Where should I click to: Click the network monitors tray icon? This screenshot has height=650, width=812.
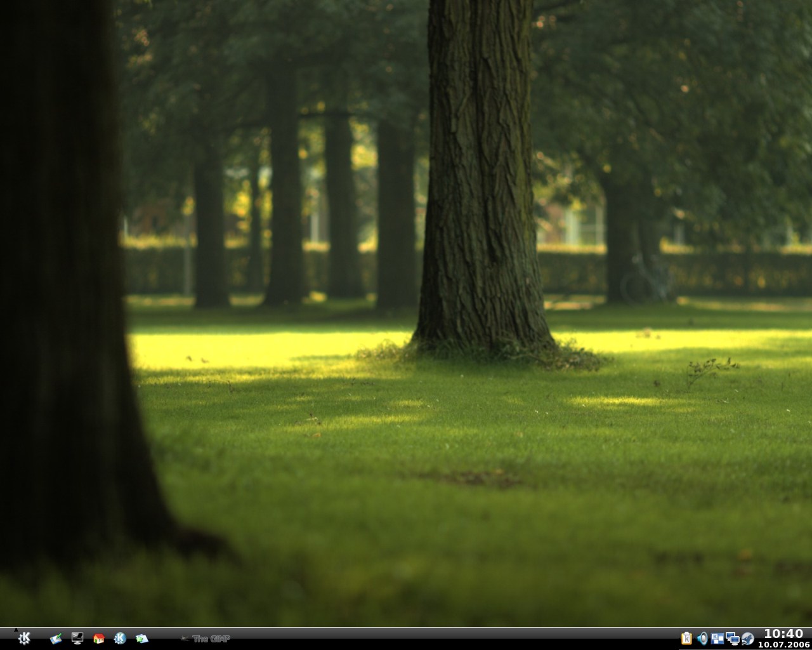coord(733,639)
